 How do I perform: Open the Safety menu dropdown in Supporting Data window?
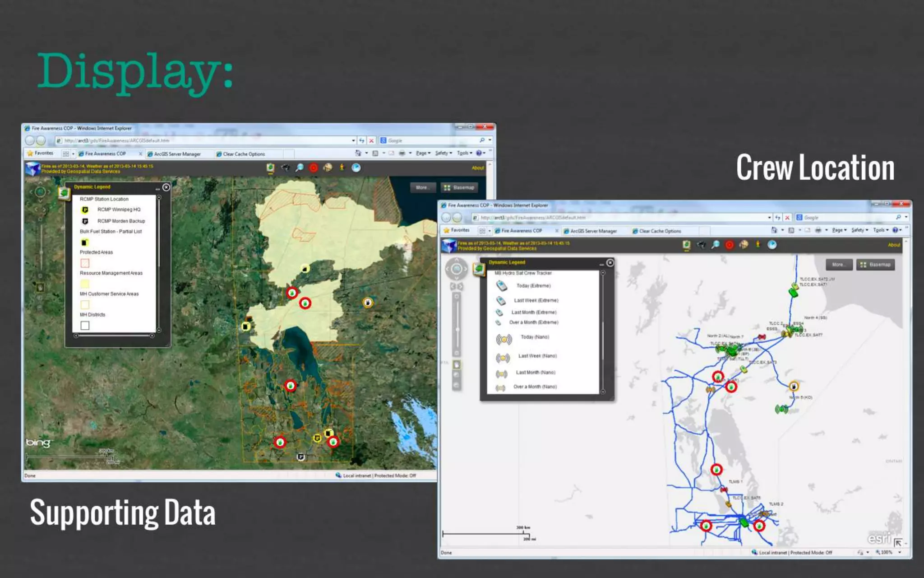(444, 154)
